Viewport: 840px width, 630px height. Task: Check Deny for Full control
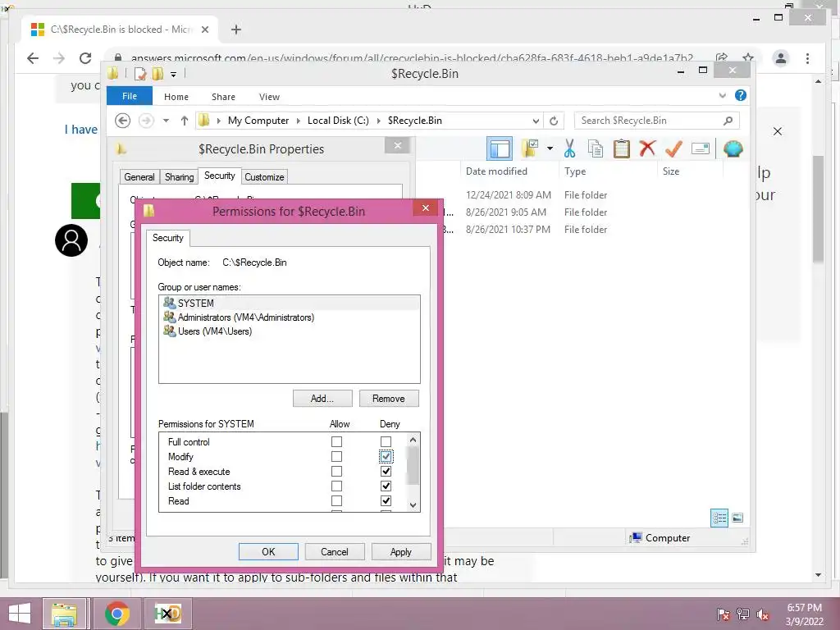click(386, 441)
